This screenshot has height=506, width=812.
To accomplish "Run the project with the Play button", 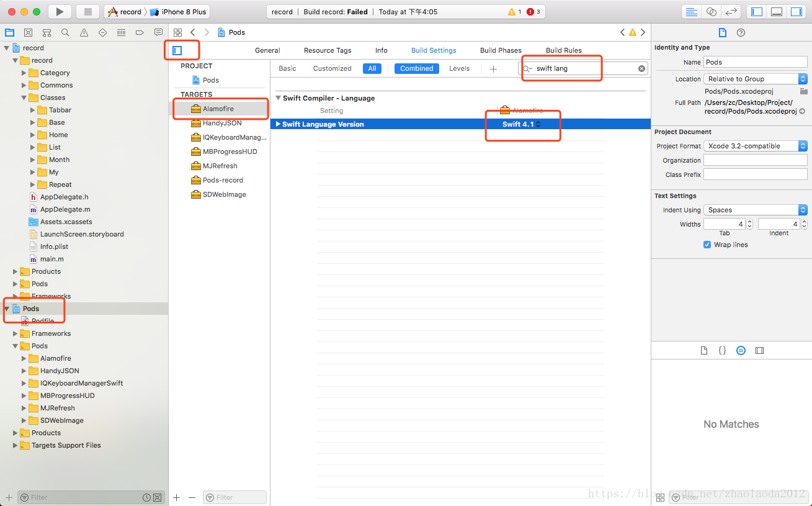I will [x=60, y=12].
